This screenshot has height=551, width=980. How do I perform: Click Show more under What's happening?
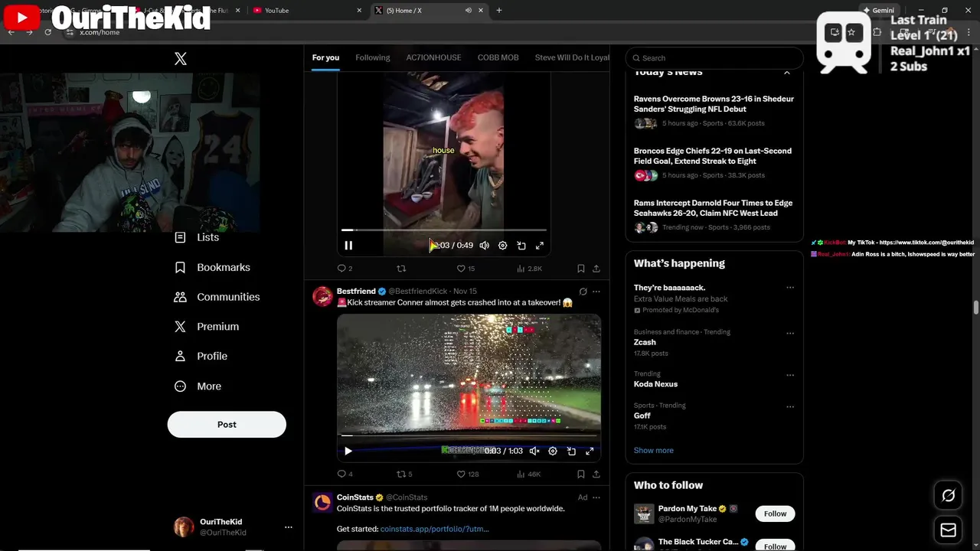(654, 451)
